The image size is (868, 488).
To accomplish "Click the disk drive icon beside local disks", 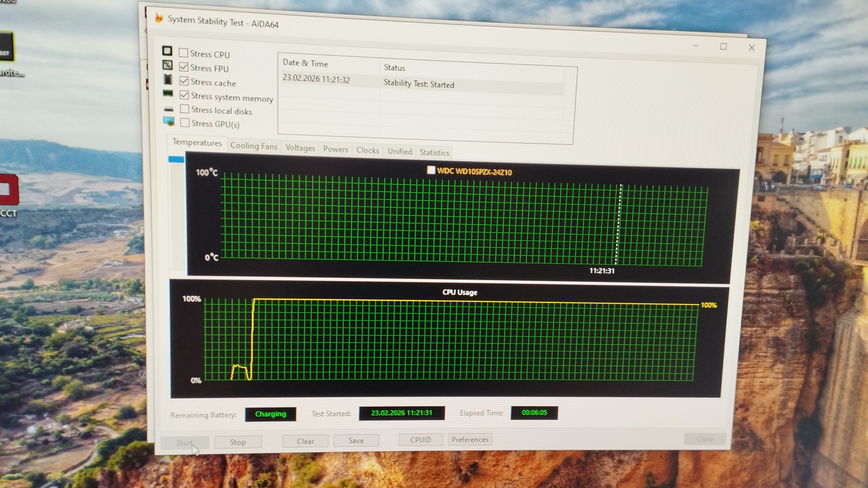I will (x=169, y=109).
